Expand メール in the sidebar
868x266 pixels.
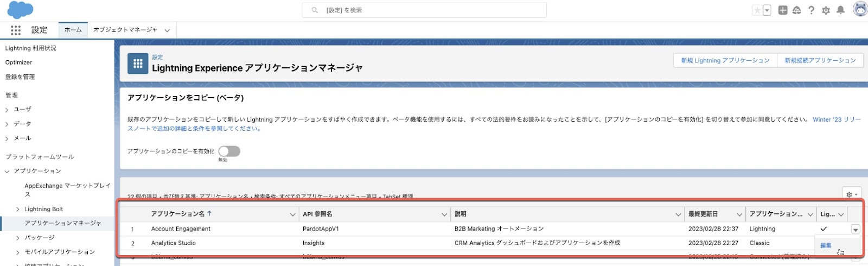7,138
